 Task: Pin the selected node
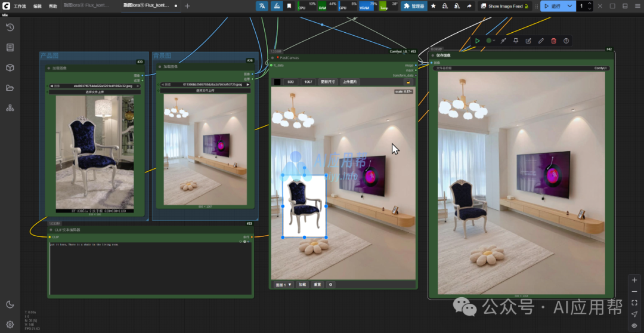(x=516, y=41)
